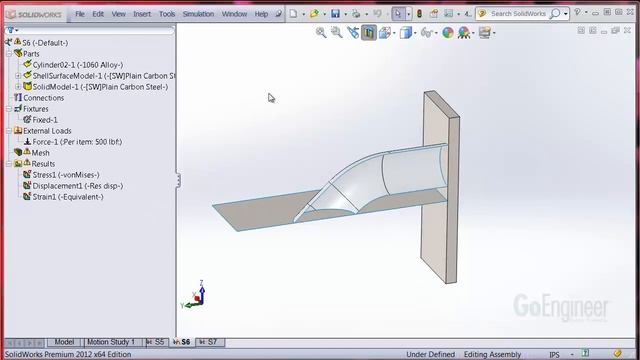Expand SolidModel-1 part node
Screen dimensions: 640x360
point(18,87)
